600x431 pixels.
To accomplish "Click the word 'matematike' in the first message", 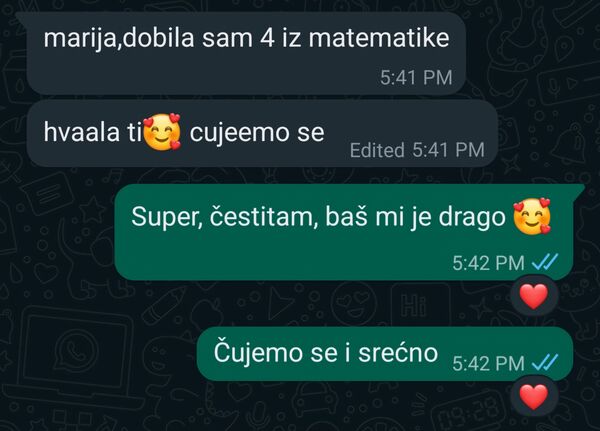I will pos(378,38).
